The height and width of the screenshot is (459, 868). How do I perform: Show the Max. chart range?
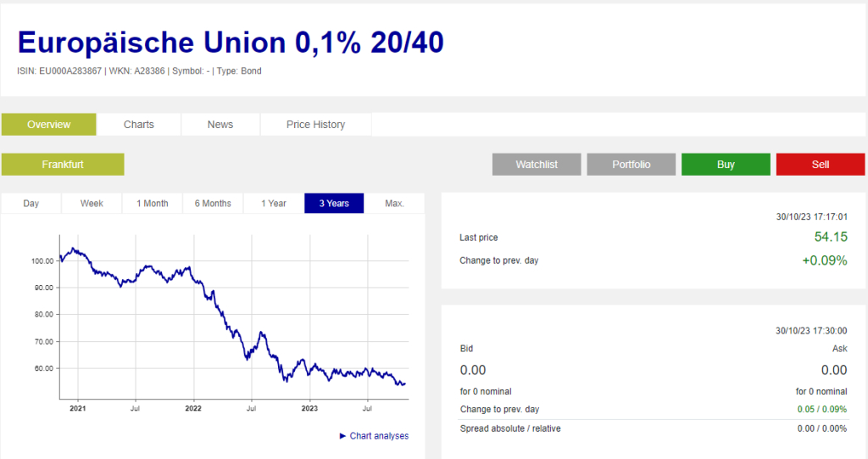click(x=394, y=204)
